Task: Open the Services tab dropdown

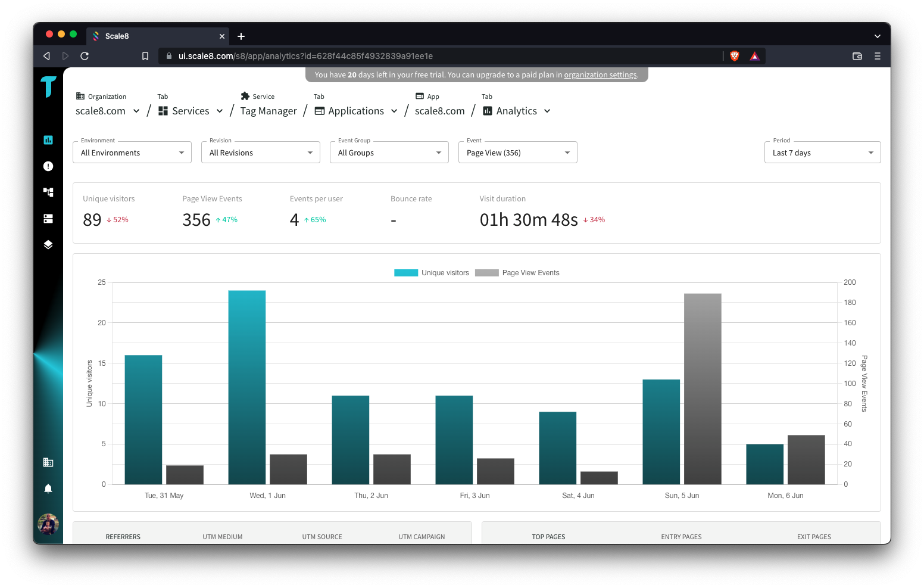Action: click(191, 111)
